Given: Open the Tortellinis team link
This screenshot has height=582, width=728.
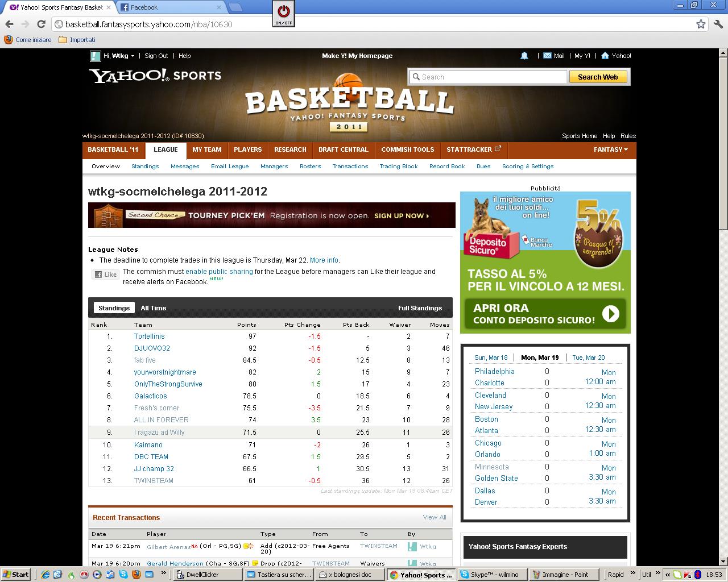Looking at the screenshot, I should tap(149, 336).
